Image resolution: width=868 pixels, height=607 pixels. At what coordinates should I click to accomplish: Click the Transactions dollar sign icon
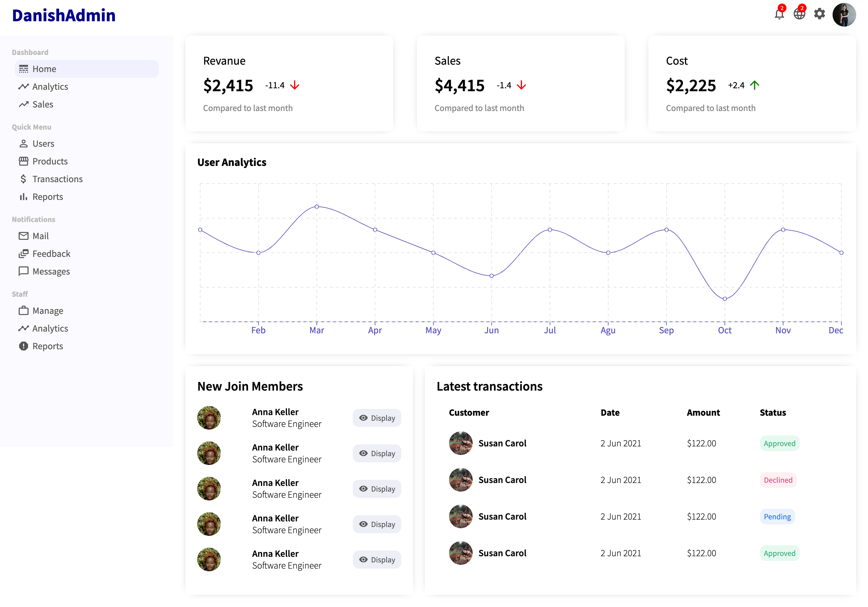pyautogui.click(x=23, y=179)
